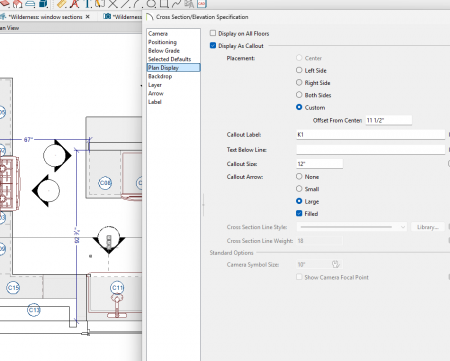Open Cross Section Line Style dropdown
The width and height of the screenshot is (450, 361).
pyautogui.click(x=352, y=227)
